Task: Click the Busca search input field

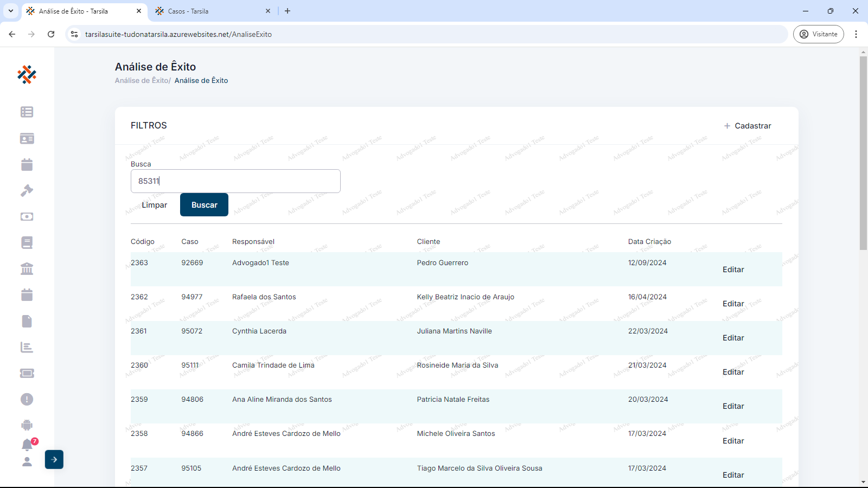Action: 235,181
